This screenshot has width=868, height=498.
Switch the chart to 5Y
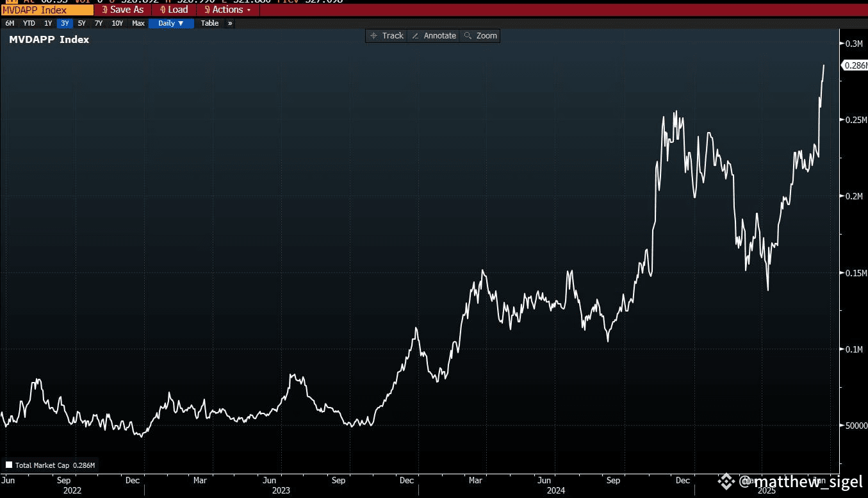coord(81,23)
